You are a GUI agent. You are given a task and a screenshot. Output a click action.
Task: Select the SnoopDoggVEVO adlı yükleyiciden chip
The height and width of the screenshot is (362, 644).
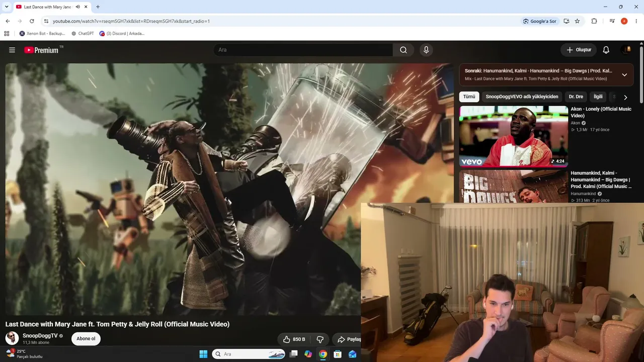click(x=522, y=97)
